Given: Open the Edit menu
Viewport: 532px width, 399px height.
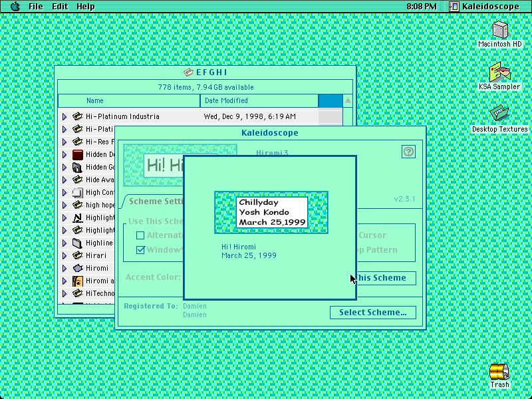Looking at the screenshot, I should tap(60, 7).
